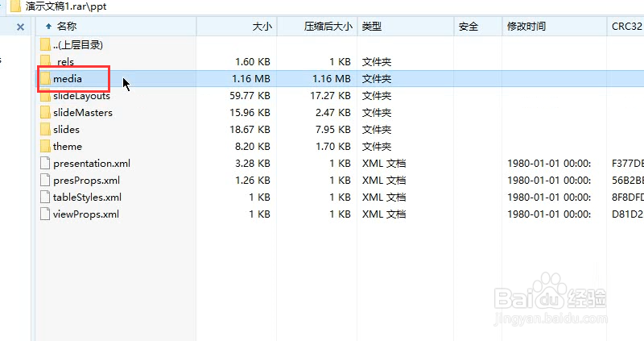
Task: Click the 18.67 KB size of slides
Action: tap(250, 129)
